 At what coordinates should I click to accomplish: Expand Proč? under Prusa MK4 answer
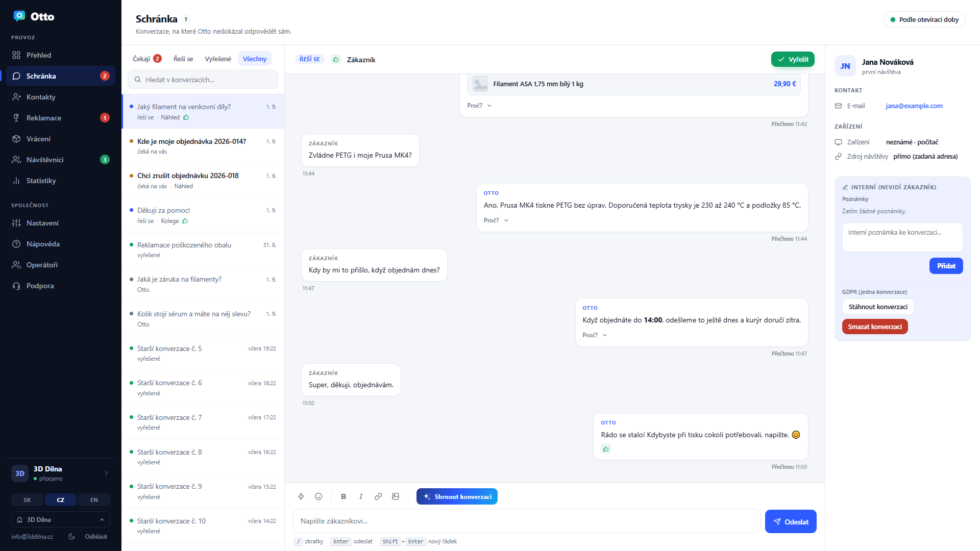tap(496, 220)
